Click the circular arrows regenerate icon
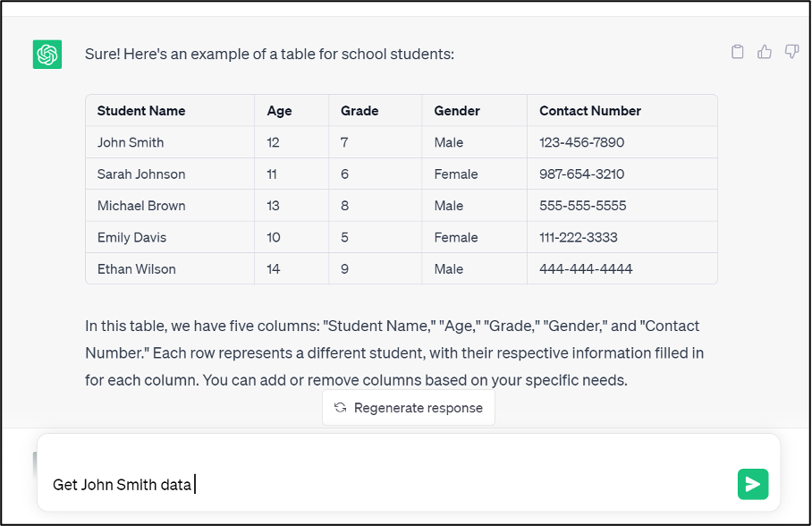 click(340, 408)
